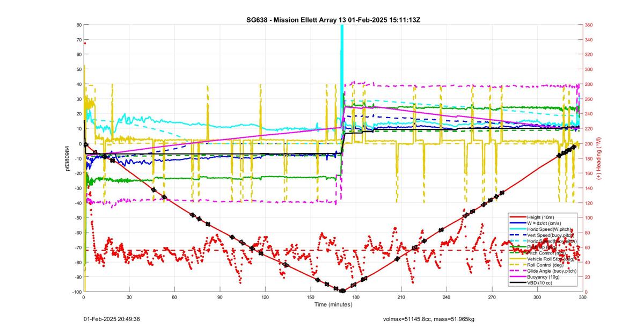Select the x-axis label Time (minutes)
Screen dimensions: 644x328
pos(333,304)
